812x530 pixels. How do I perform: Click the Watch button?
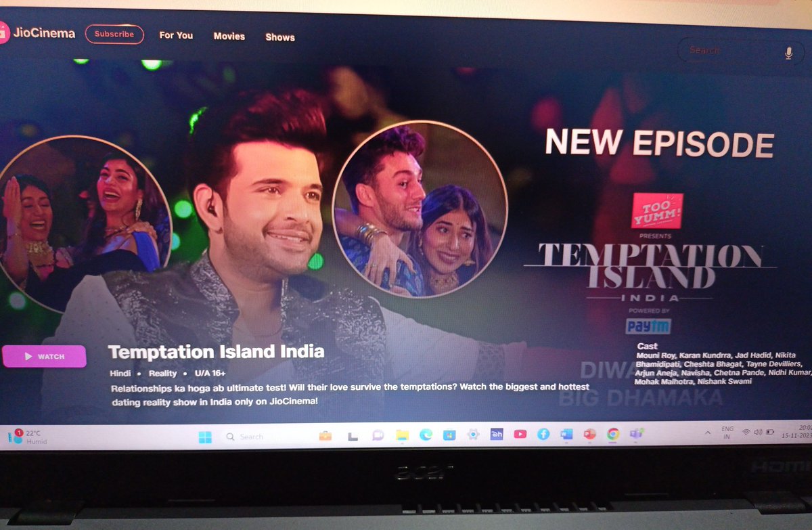coord(45,356)
